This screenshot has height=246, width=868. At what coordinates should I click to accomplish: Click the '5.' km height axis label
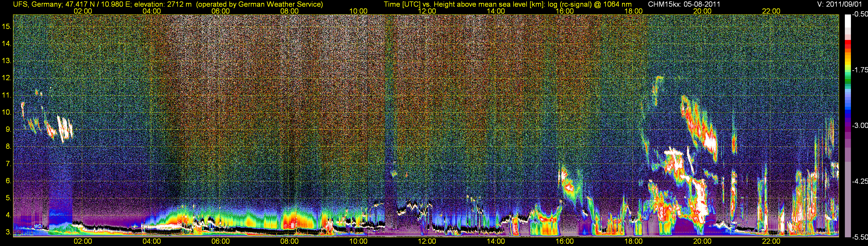pyautogui.click(x=8, y=198)
